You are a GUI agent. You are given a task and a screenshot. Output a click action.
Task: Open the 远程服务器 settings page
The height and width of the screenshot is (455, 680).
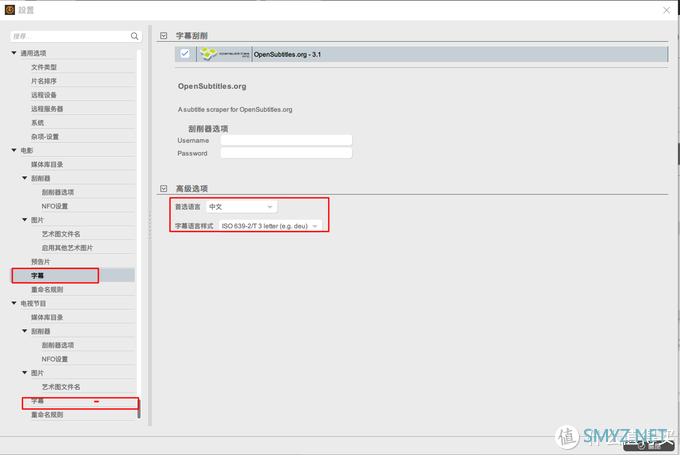coord(47,109)
